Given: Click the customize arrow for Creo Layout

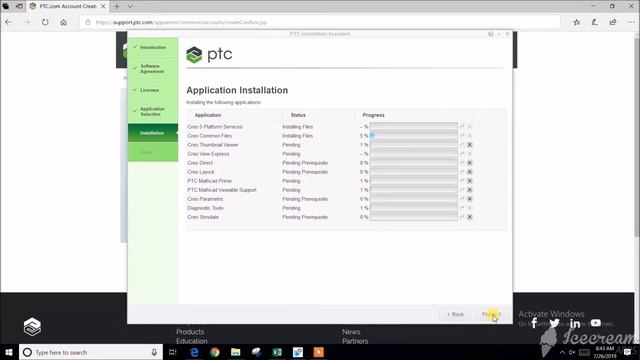Looking at the screenshot, I should [462, 172].
